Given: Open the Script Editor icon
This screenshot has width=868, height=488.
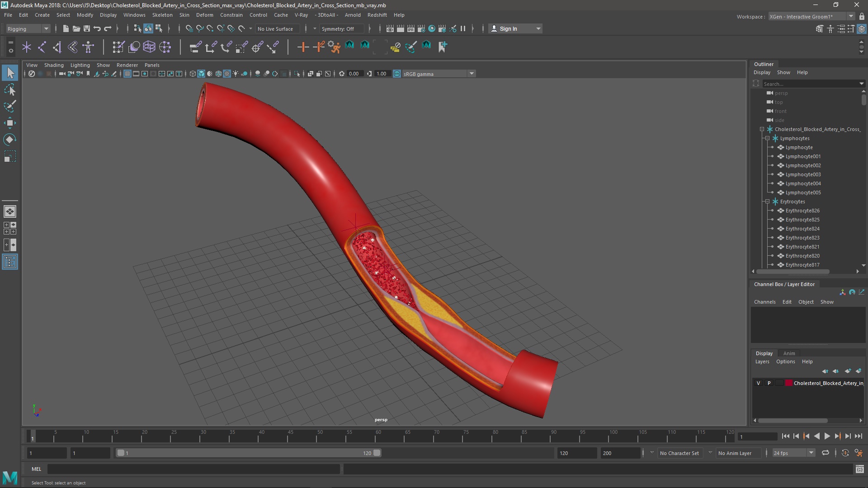Looking at the screenshot, I should click(860, 469).
